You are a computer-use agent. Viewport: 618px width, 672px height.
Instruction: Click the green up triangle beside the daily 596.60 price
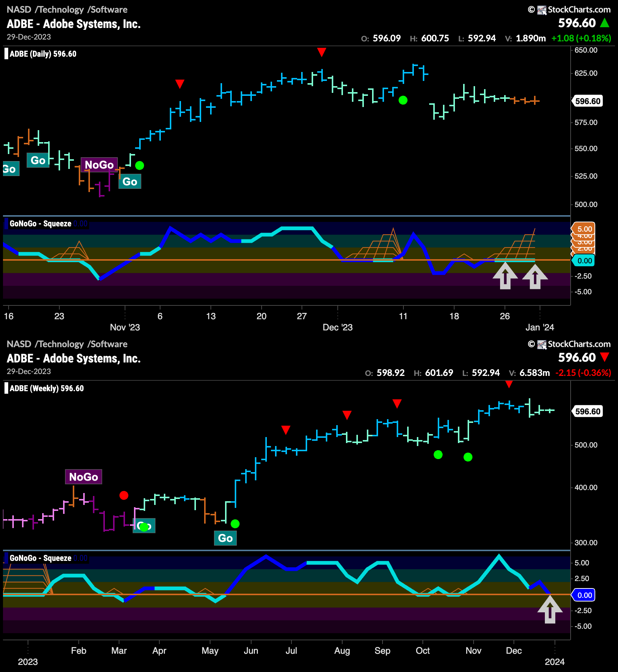tap(605, 23)
